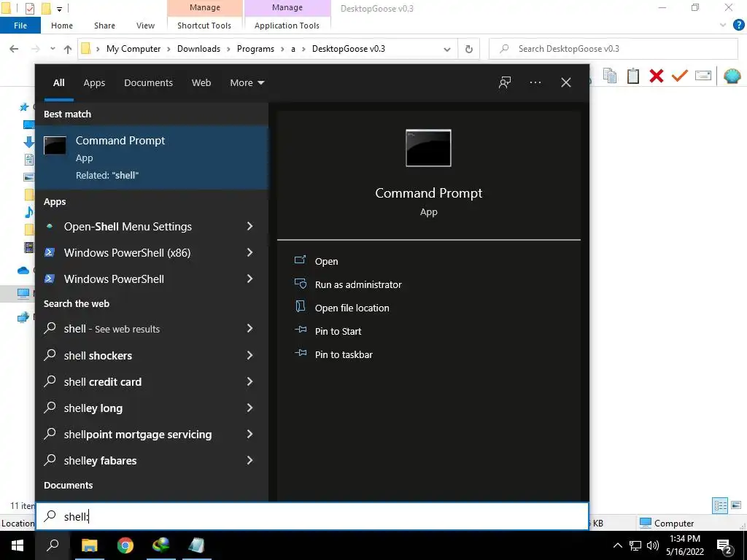Expand Windows PowerShell (x86) result arrow
Image resolution: width=747 pixels, height=560 pixels.
point(249,252)
